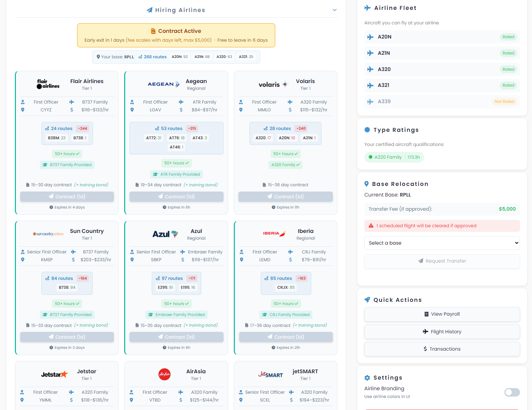532x410 pixels.
Task: Click the A21N aircraft plane icon
Action: [x=370, y=53]
